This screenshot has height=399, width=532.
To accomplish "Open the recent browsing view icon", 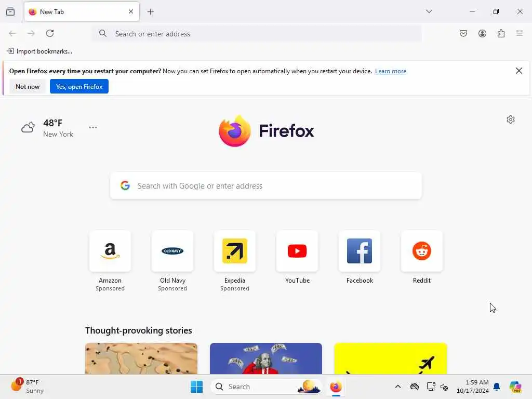I will pyautogui.click(x=10, y=12).
